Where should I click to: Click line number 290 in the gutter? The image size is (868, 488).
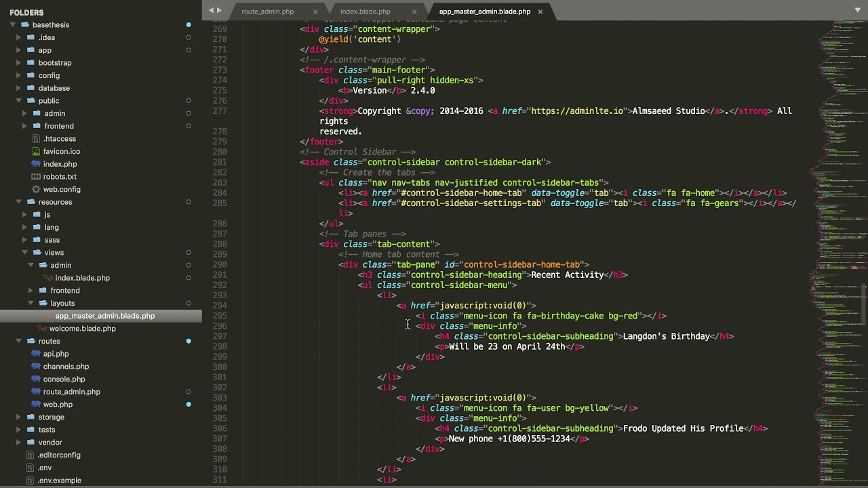pyautogui.click(x=220, y=265)
